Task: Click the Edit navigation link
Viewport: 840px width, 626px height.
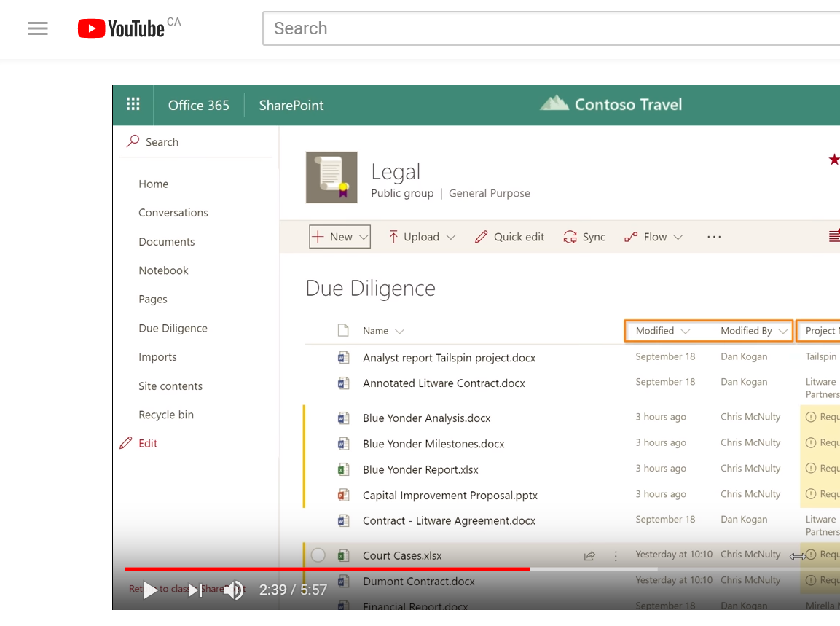Action: click(x=148, y=443)
